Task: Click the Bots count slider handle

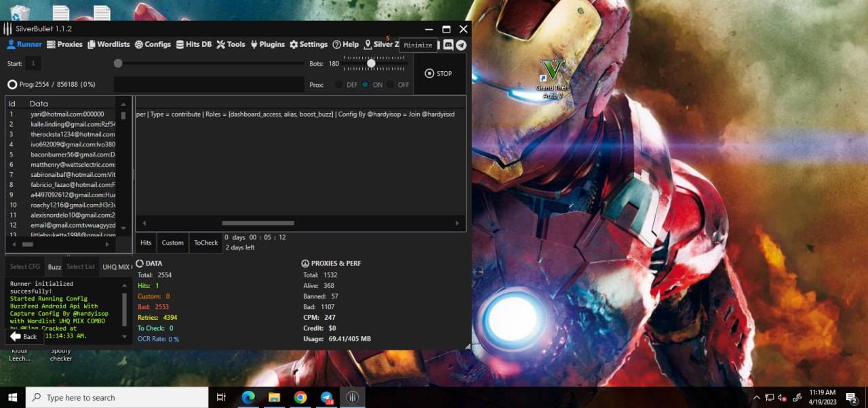Action: coord(371,63)
